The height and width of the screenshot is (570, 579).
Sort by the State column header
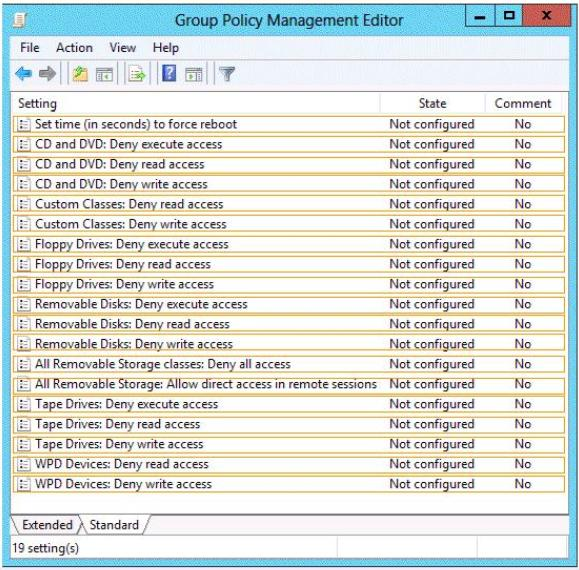click(x=432, y=103)
